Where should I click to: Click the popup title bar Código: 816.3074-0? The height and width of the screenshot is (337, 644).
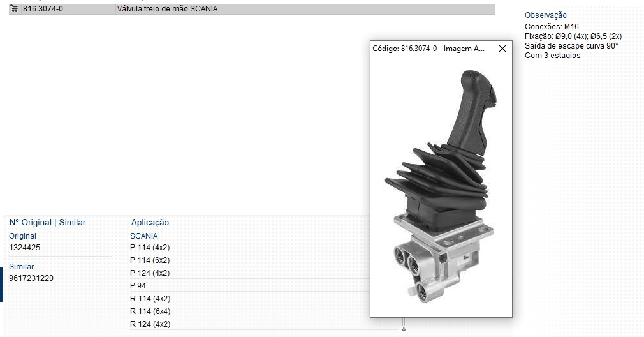(428, 49)
